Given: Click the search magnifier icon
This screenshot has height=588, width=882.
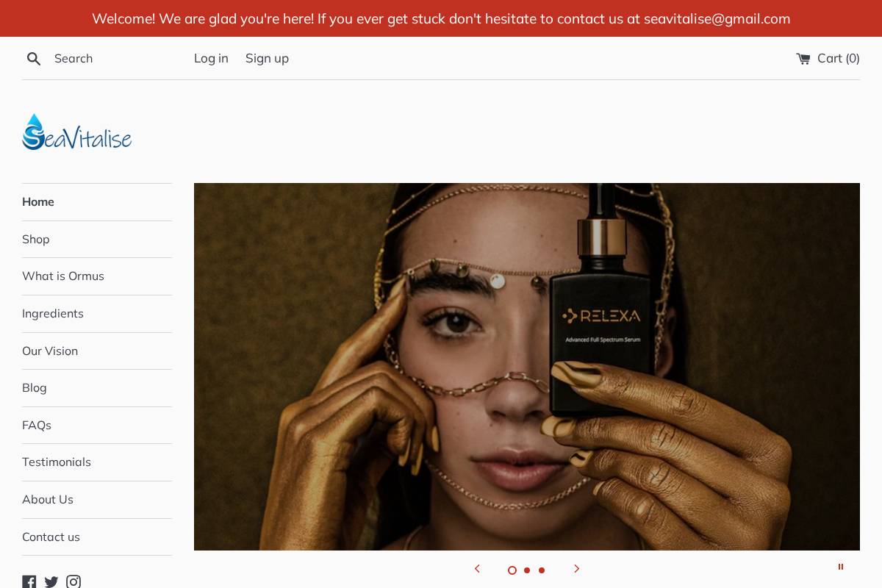Looking at the screenshot, I should coord(34,59).
